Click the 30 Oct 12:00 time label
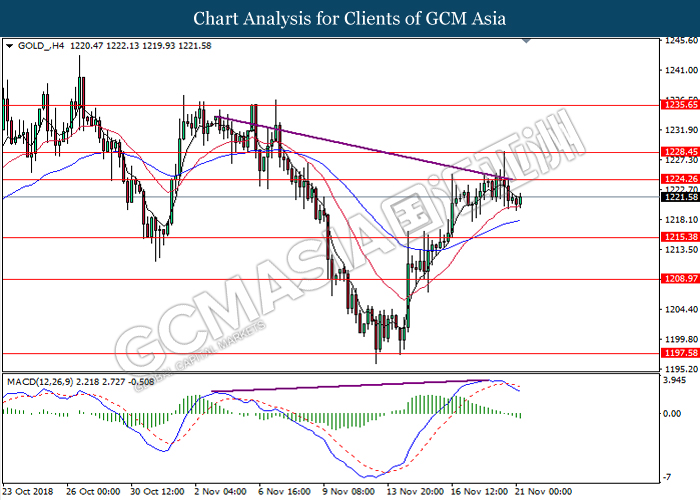 158,492
